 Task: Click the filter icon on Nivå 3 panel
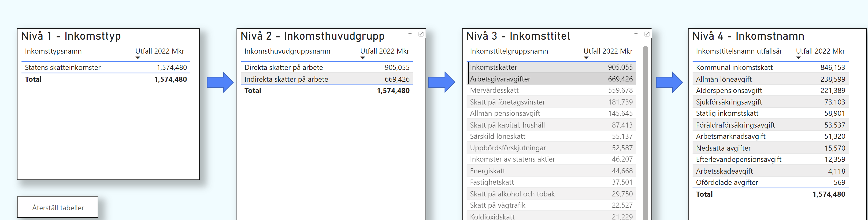[x=636, y=34]
